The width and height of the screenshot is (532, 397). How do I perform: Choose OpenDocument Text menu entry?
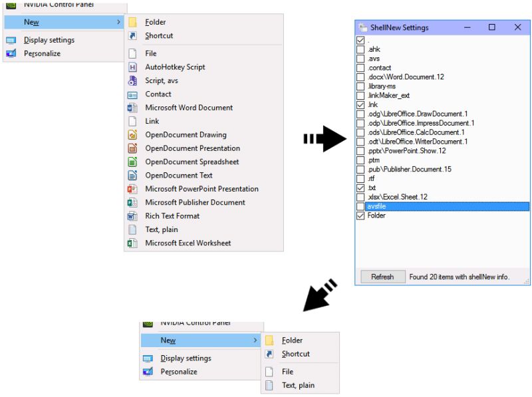tap(203, 176)
